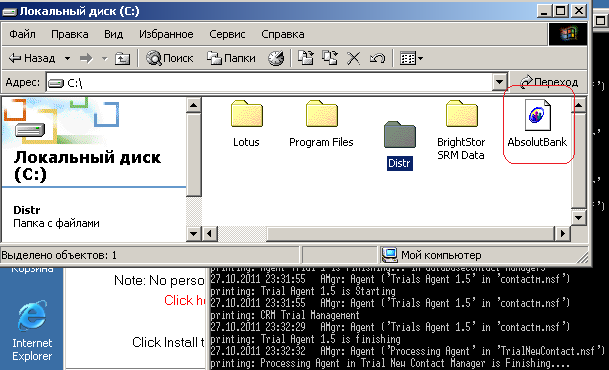The image size is (609, 370).
Task: Click the 'Папка с файлами' description text
Action: [56, 223]
